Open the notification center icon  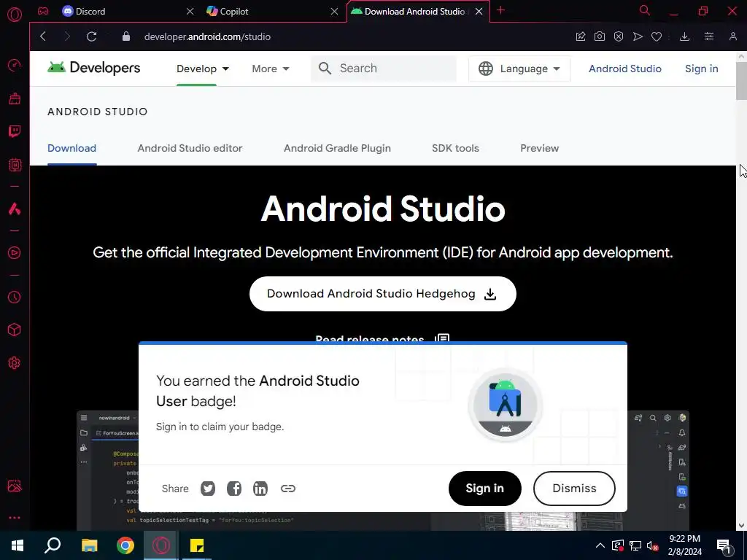click(x=724, y=546)
